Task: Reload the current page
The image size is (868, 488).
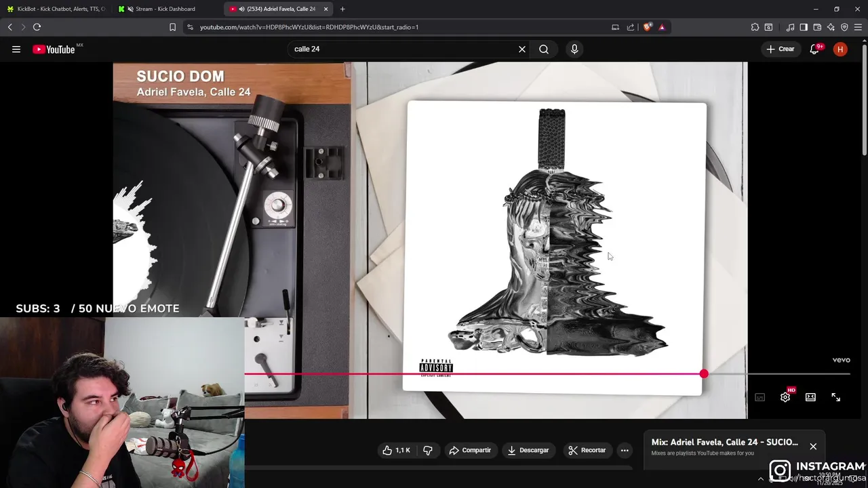Action: (x=37, y=27)
